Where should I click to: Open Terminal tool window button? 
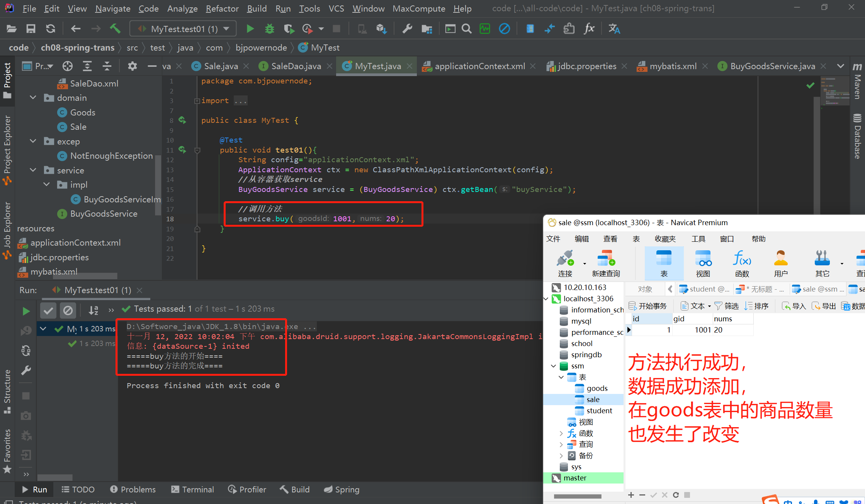[192, 489]
